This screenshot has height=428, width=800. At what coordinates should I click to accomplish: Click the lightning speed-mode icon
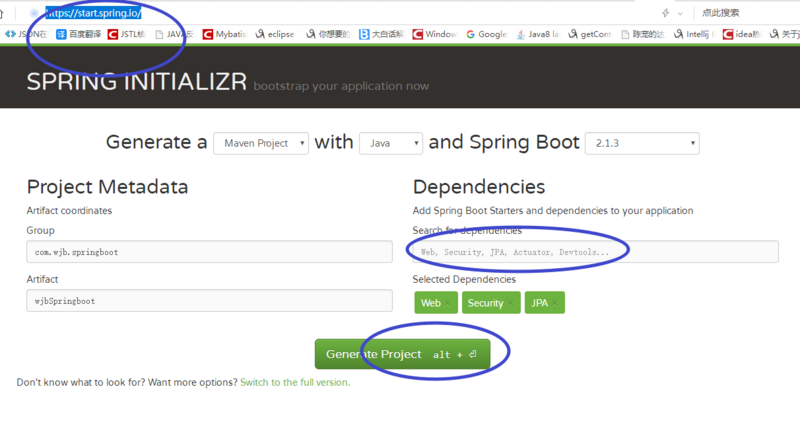click(665, 13)
